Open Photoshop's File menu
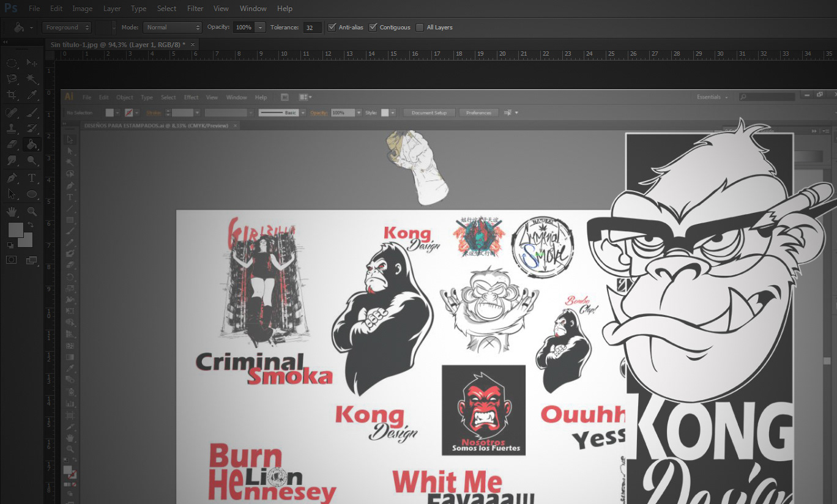837x504 pixels. (x=34, y=9)
